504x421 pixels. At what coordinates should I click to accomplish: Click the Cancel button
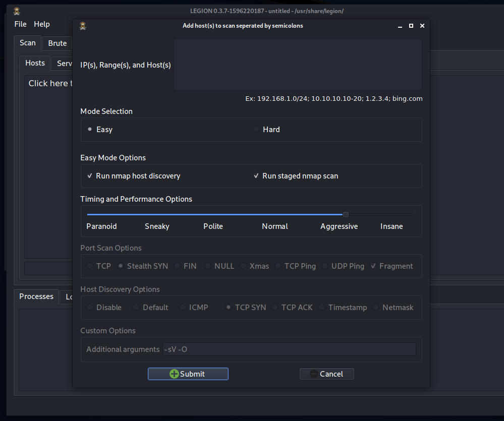[326, 374]
